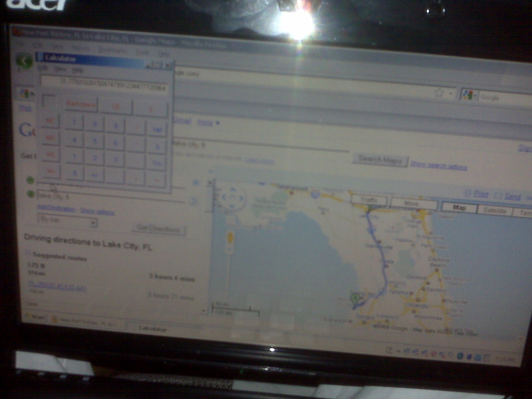Click digit 9 on the Calculator
The height and width of the screenshot is (399, 532).
[x=115, y=126]
